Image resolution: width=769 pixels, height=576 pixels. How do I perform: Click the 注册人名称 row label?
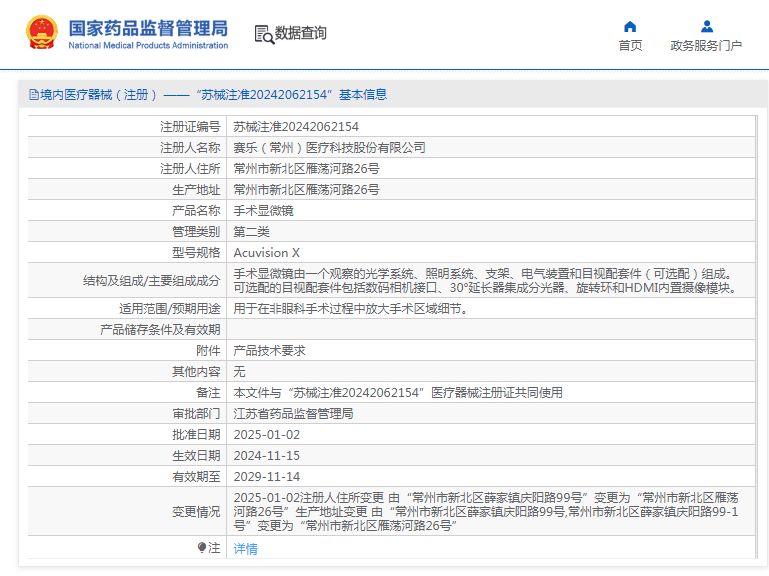(190, 148)
